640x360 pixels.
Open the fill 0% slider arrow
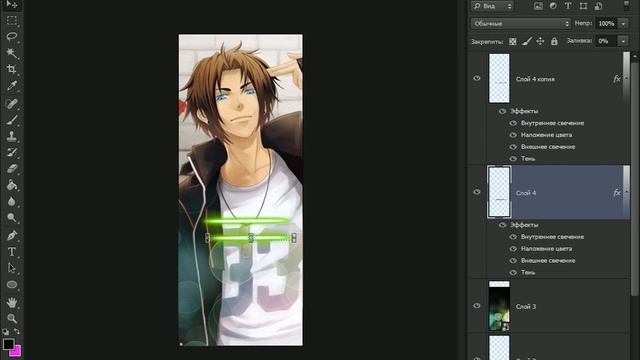click(623, 41)
